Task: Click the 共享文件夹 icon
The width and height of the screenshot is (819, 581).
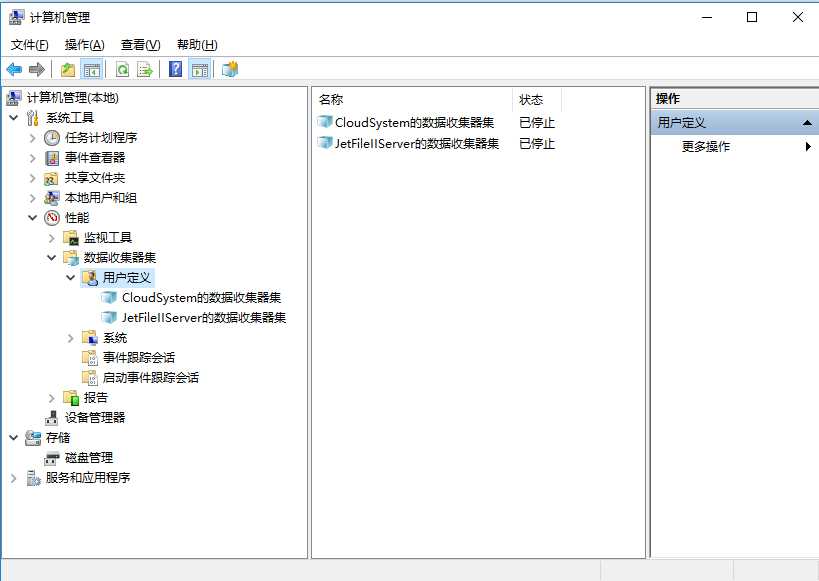Action: (51, 178)
